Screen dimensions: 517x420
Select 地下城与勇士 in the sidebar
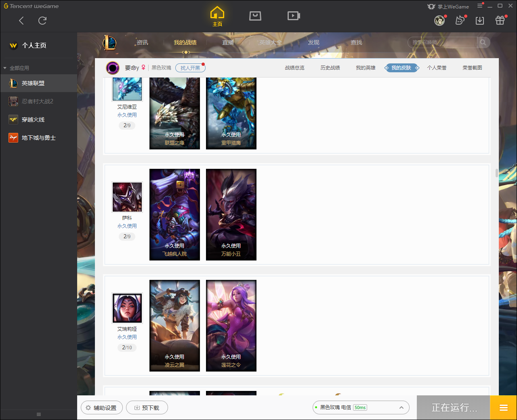[x=38, y=138]
